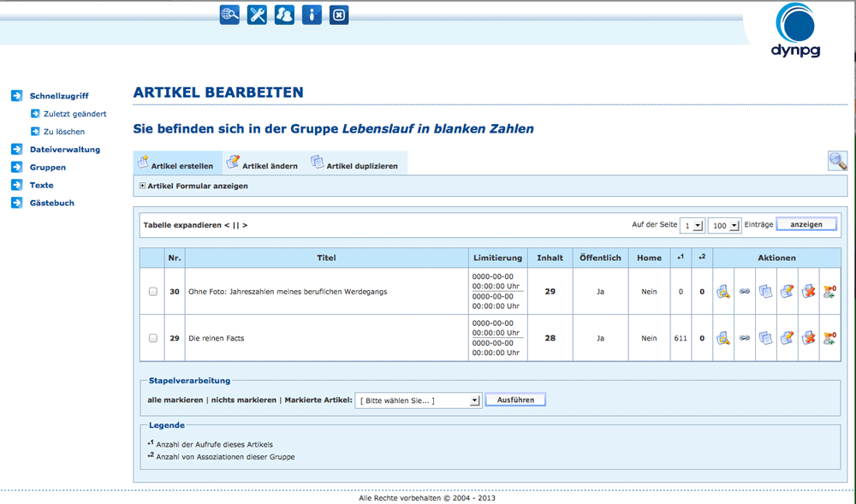Open the page number dropdown showing 1
The height and width of the screenshot is (504, 856).
coord(692,225)
